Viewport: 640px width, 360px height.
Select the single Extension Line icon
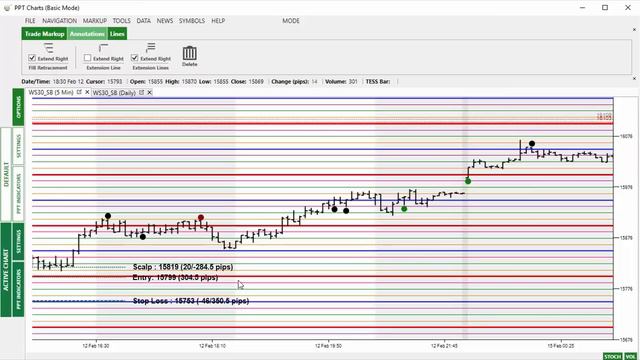103,48
